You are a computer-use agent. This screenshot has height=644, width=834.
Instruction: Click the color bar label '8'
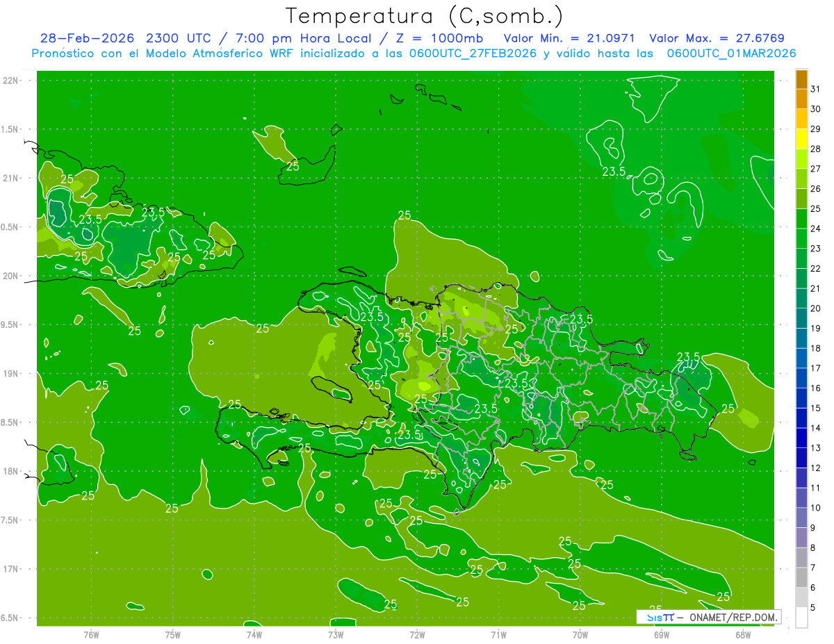[812, 548]
